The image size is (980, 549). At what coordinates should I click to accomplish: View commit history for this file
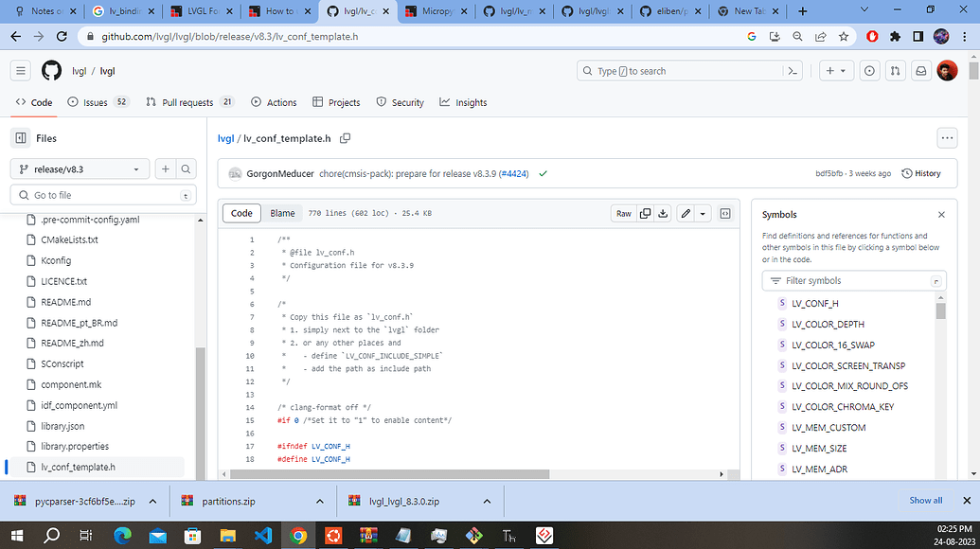(x=920, y=173)
